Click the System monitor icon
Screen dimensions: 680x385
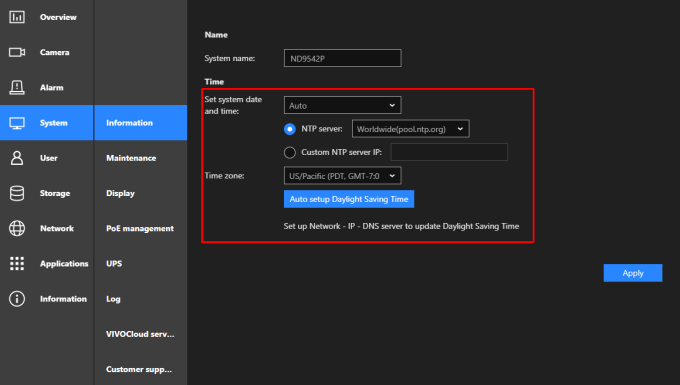17,123
